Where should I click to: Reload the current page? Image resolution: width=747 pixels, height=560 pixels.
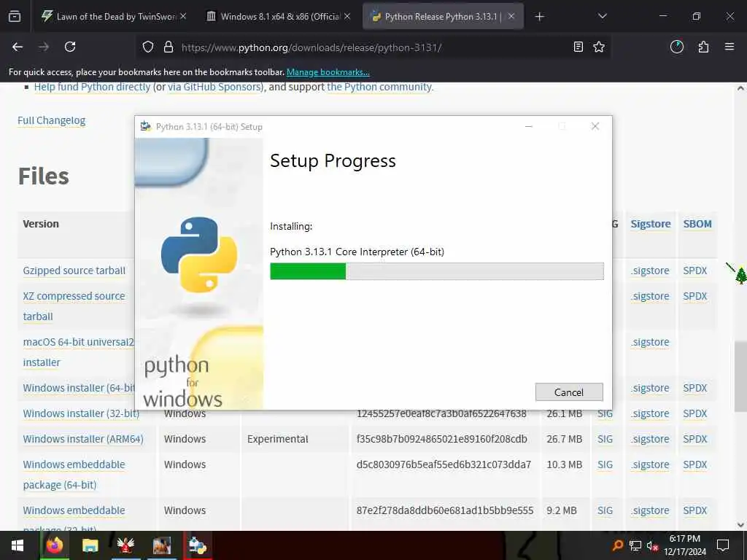coord(70,47)
